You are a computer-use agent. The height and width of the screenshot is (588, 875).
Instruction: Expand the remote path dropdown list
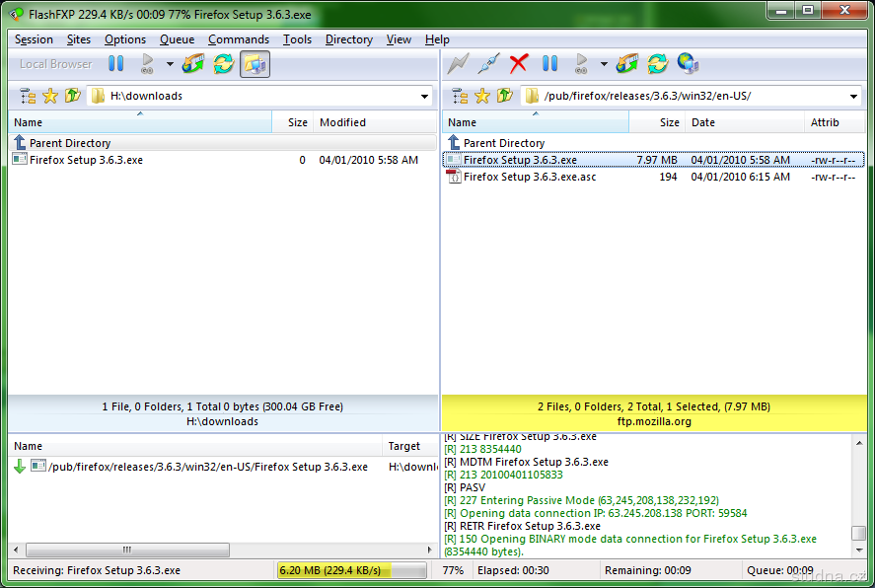coord(853,97)
